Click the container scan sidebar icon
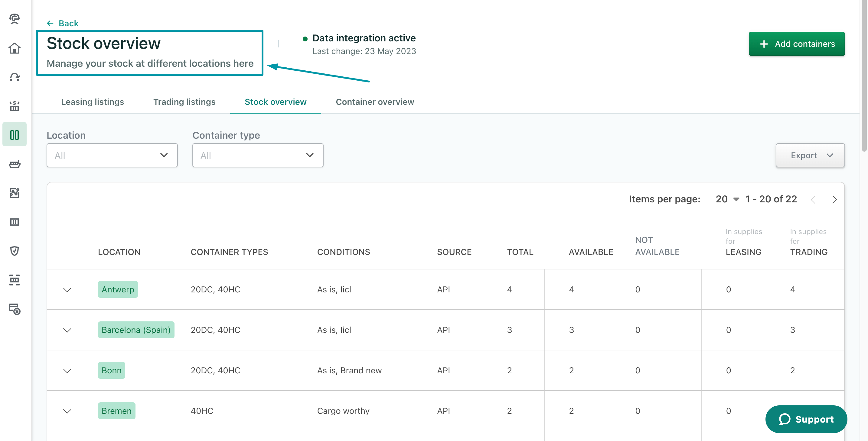 click(x=15, y=280)
